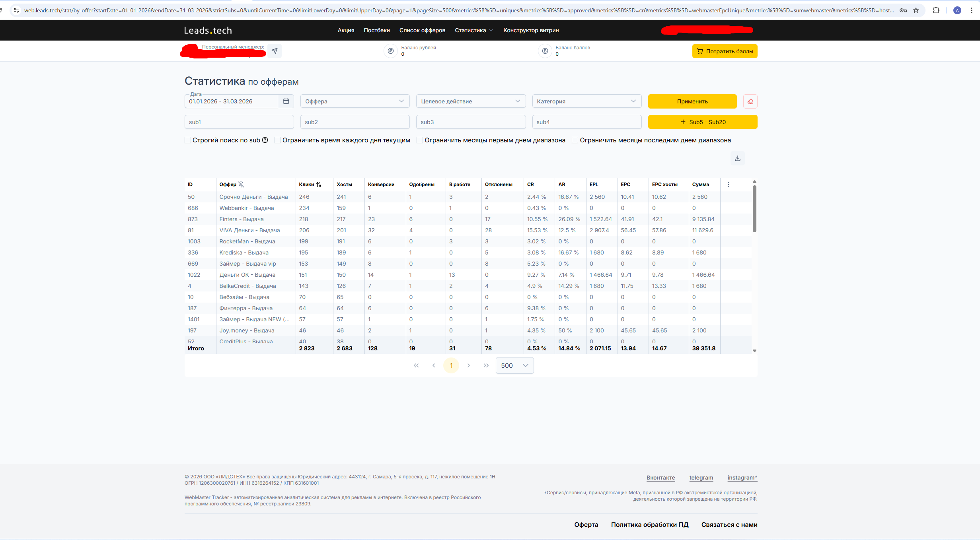Click help icon next to Строгий поиск
Image resolution: width=980 pixels, height=540 pixels.
(x=265, y=140)
